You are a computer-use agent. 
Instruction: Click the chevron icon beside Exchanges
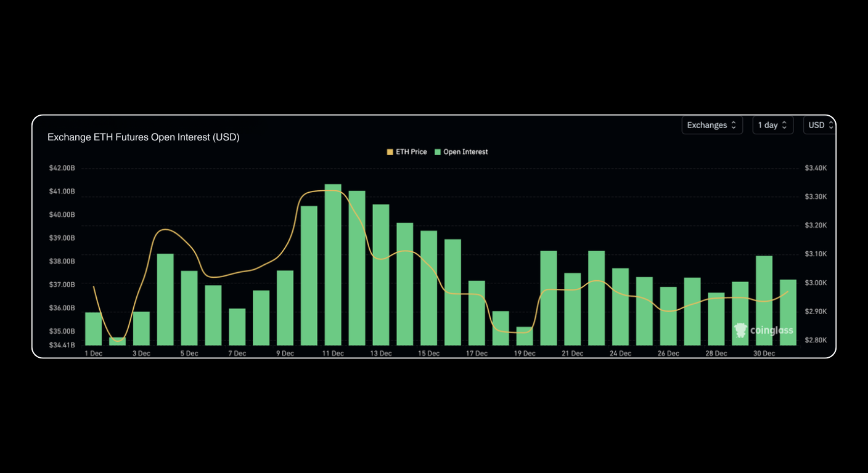click(x=735, y=125)
